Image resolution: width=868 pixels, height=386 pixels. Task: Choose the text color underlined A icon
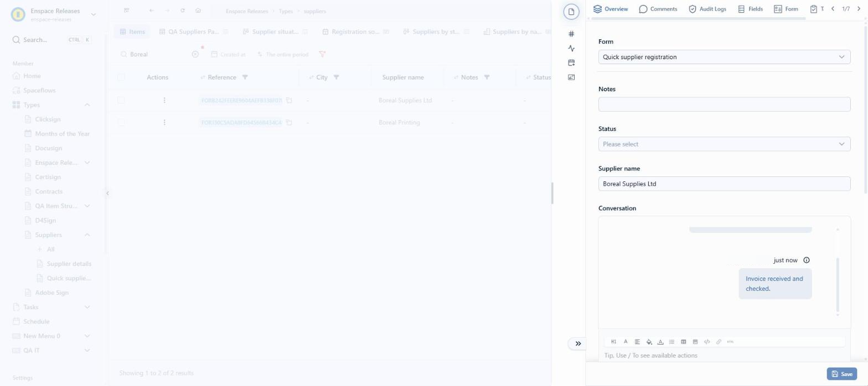660,342
